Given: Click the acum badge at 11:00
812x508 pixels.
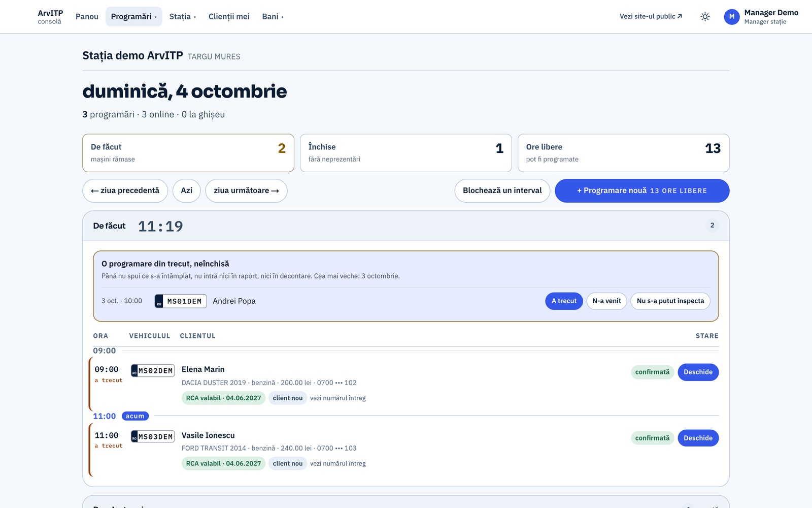Looking at the screenshot, I should pos(135,416).
